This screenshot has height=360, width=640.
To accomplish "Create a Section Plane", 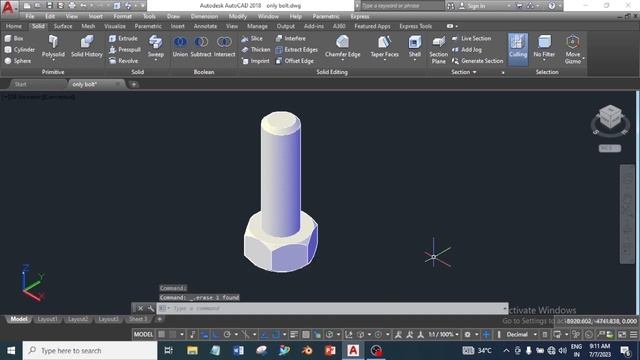I will 438,49.
